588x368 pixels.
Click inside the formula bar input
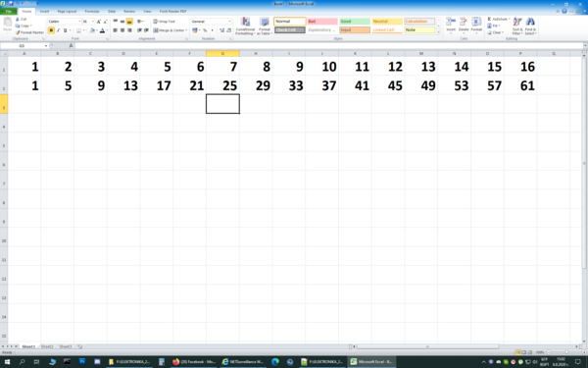pos(328,46)
